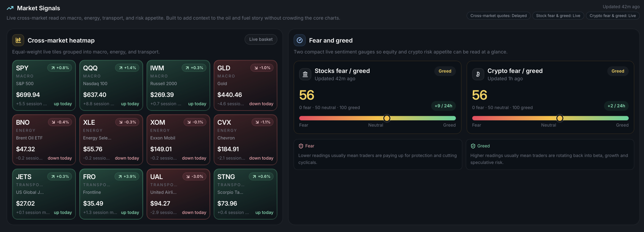Click the Crypto fear/greed slider knob
The width and height of the screenshot is (644, 232).
[x=560, y=118]
